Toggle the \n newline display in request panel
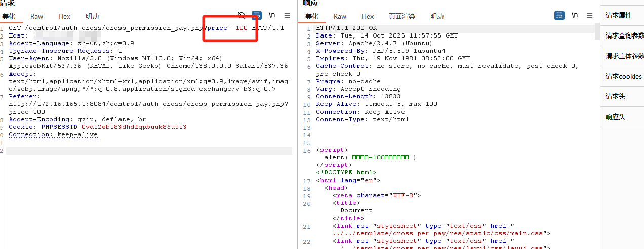The width and height of the screenshot is (644, 249). point(272,15)
